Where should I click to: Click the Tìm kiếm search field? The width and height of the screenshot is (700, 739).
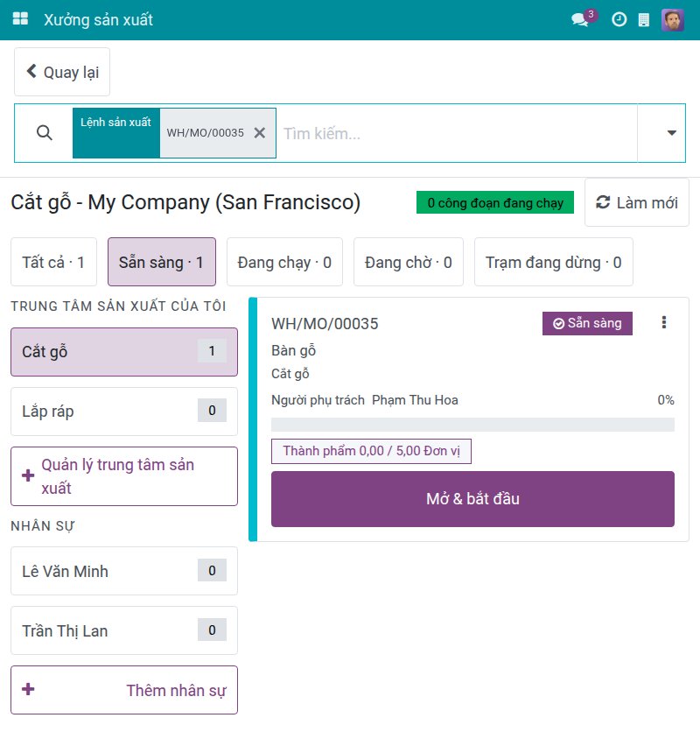[457, 133]
